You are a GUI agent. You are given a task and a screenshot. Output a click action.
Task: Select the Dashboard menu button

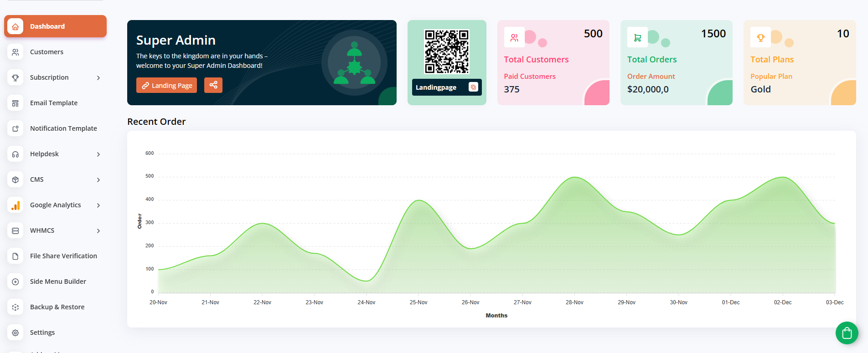[55, 26]
